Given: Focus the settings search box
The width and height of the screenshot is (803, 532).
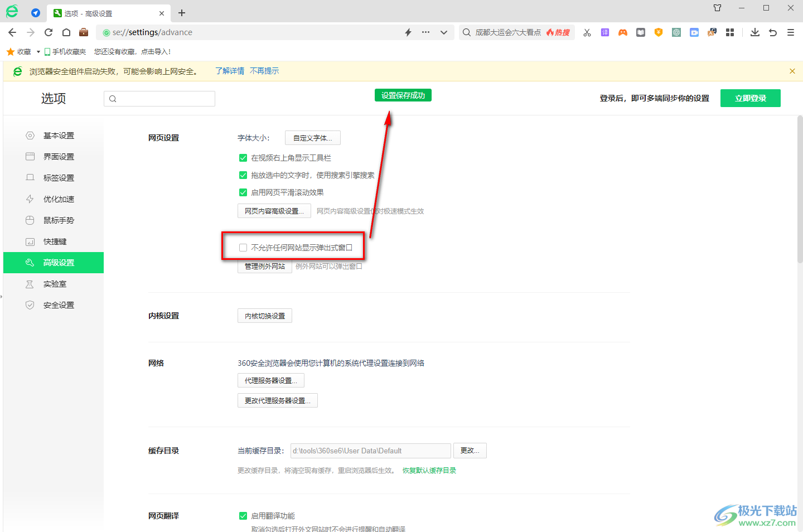Looking at the screenshot, I should click(x=159, y=99).
